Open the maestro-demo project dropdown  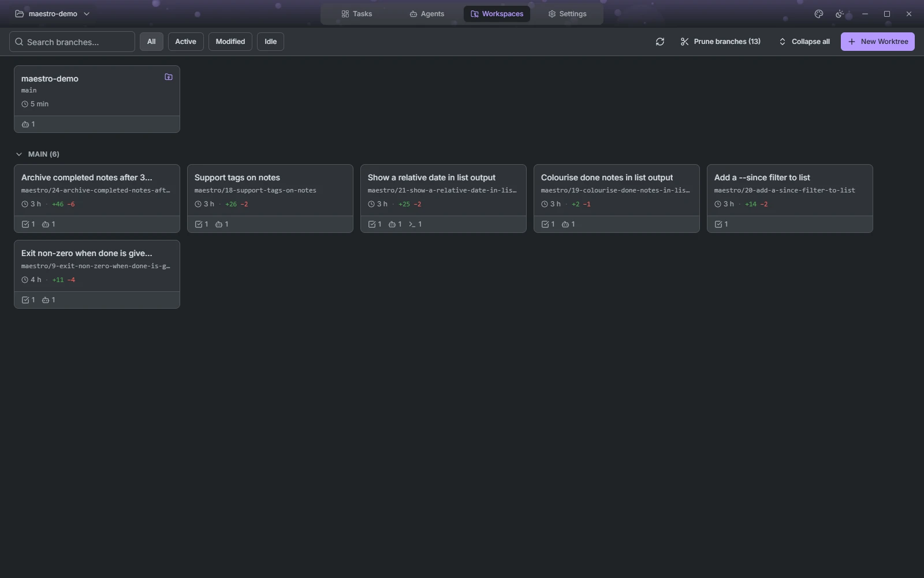(x=53, y=14)
